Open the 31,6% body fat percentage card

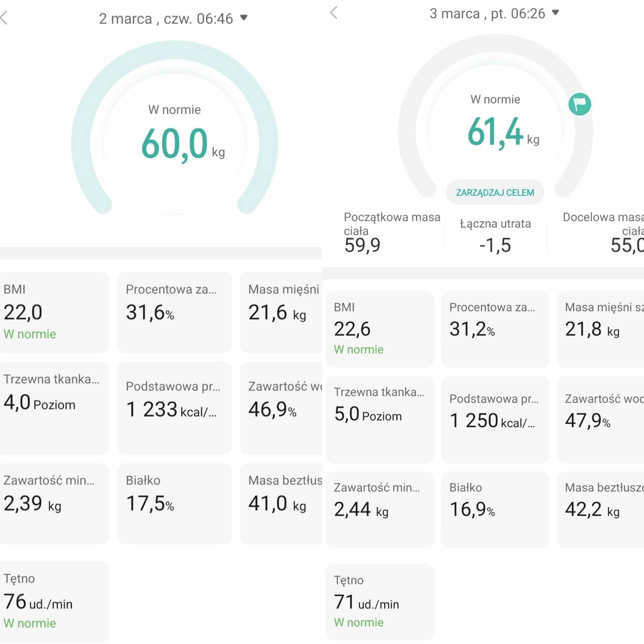174,312
